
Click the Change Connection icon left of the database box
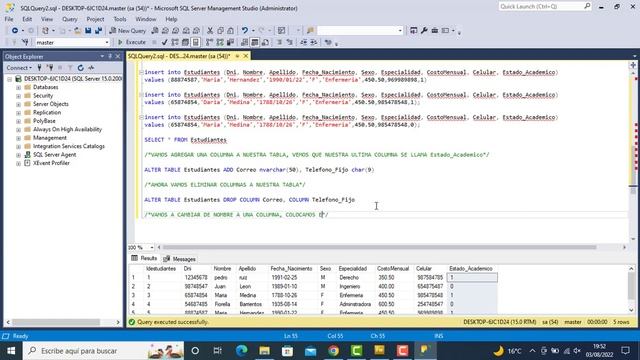[25, 42]
